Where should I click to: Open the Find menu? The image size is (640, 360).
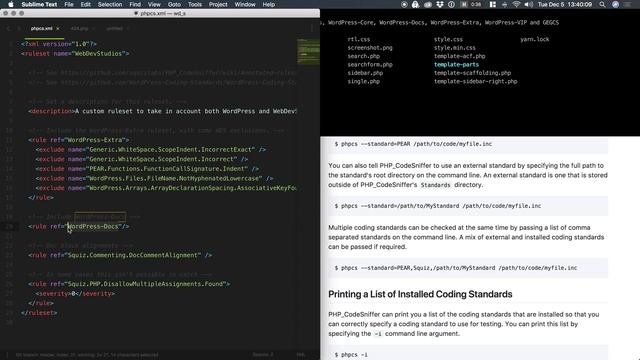(135, 4)
